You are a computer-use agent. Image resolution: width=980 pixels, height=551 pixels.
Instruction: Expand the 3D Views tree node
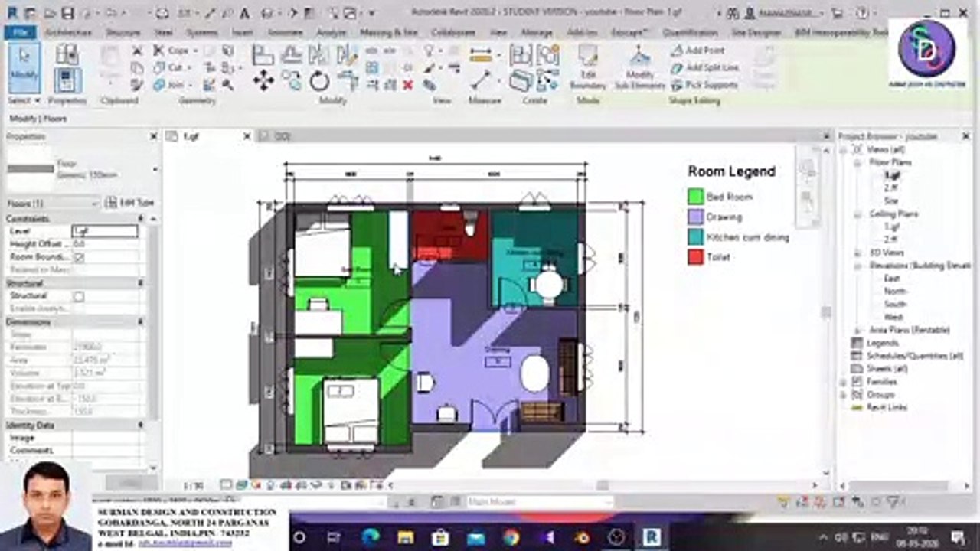(858, 253)
